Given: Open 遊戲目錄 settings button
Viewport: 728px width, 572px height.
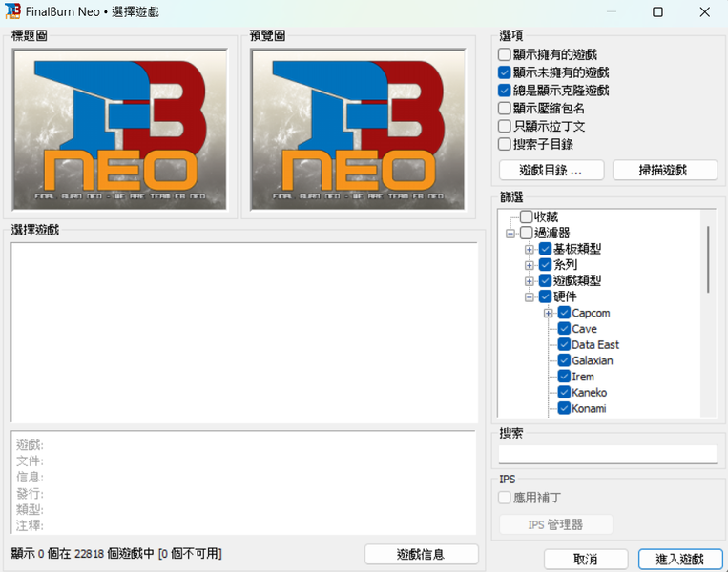Looking at the screenshot, I should pyautogui.click(x=551, y=171).
